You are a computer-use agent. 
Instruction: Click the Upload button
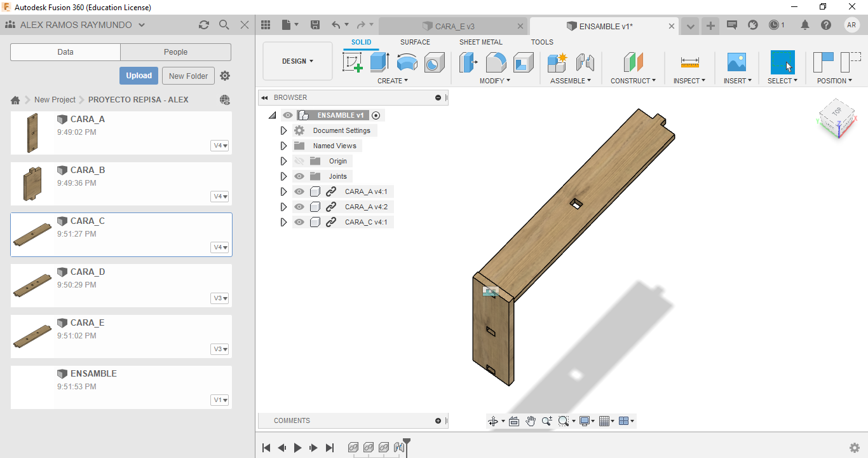pyautogui.click(x=139, y=76)
